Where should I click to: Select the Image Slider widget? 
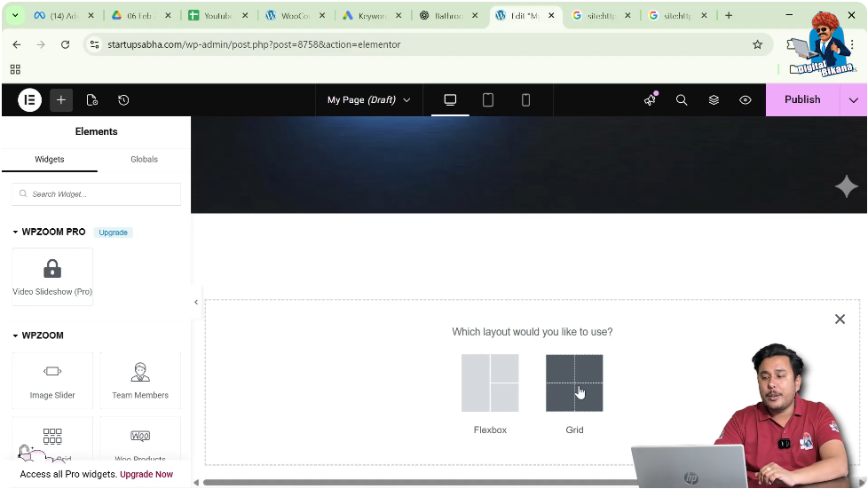52,381
